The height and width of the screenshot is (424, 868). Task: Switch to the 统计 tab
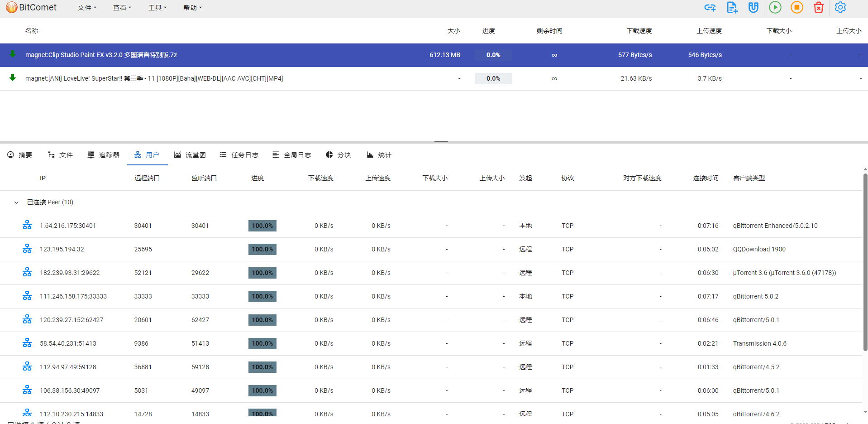tap(379, 155)
